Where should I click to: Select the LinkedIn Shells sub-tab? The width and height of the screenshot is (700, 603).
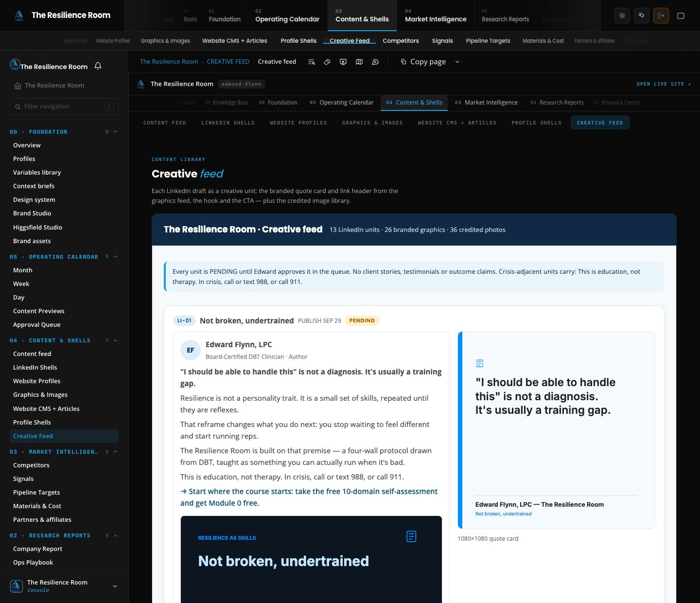point(228,123)
